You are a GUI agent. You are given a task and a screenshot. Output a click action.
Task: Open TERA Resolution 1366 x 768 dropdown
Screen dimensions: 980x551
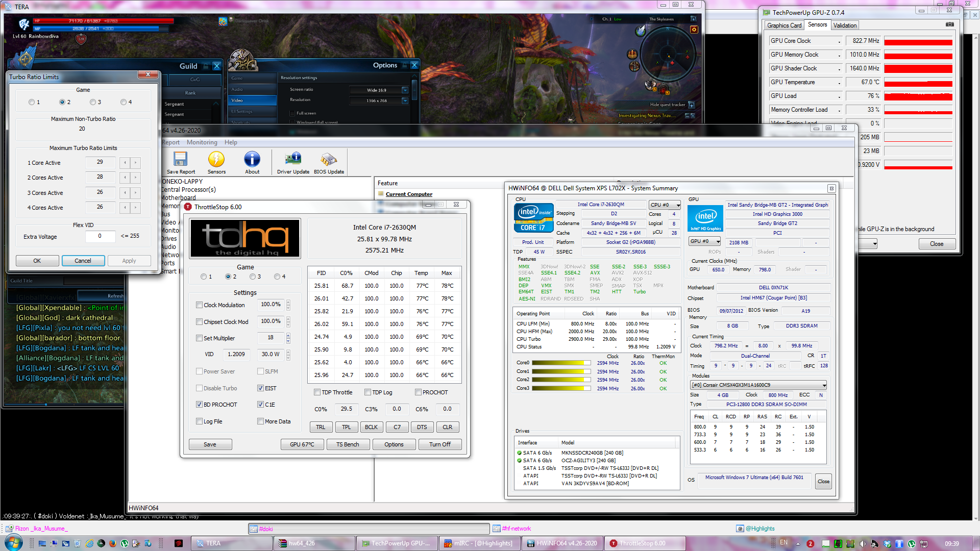405,101
